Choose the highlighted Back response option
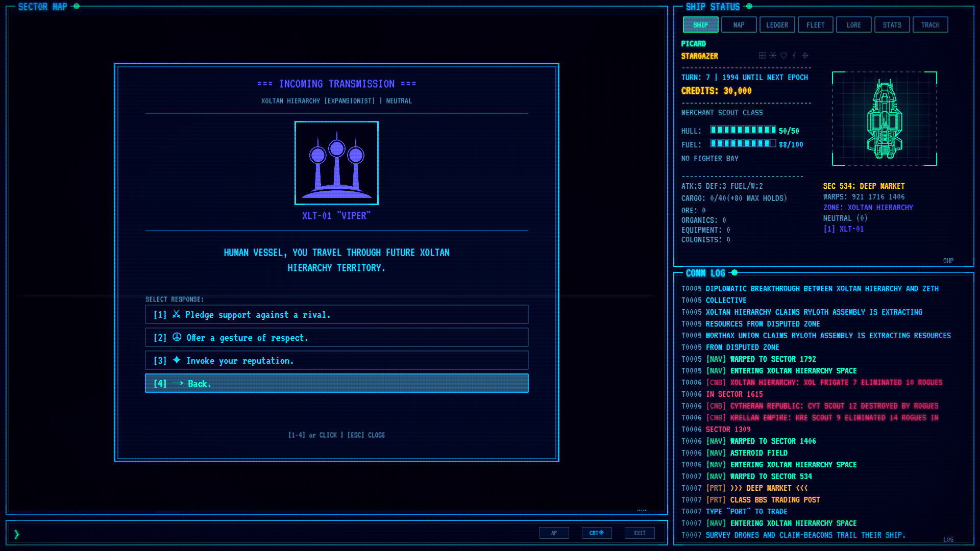 336,383
